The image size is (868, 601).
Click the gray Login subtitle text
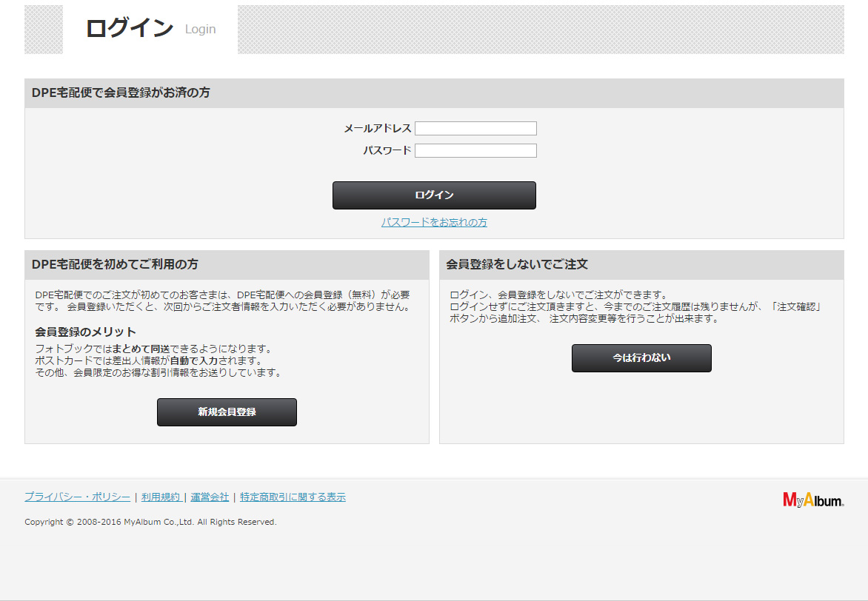[201, 30]
